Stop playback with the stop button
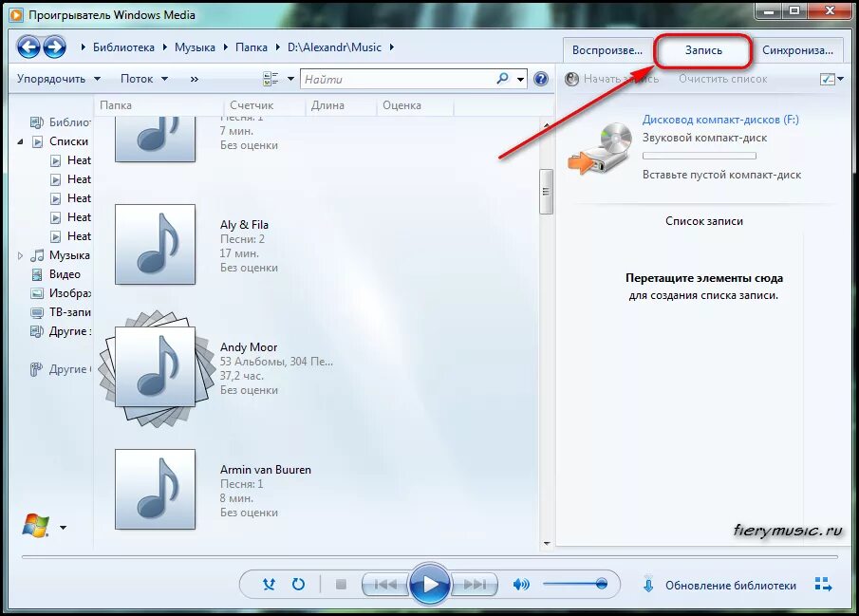Viewport: 859px width, 616px height. coord(341,585)
